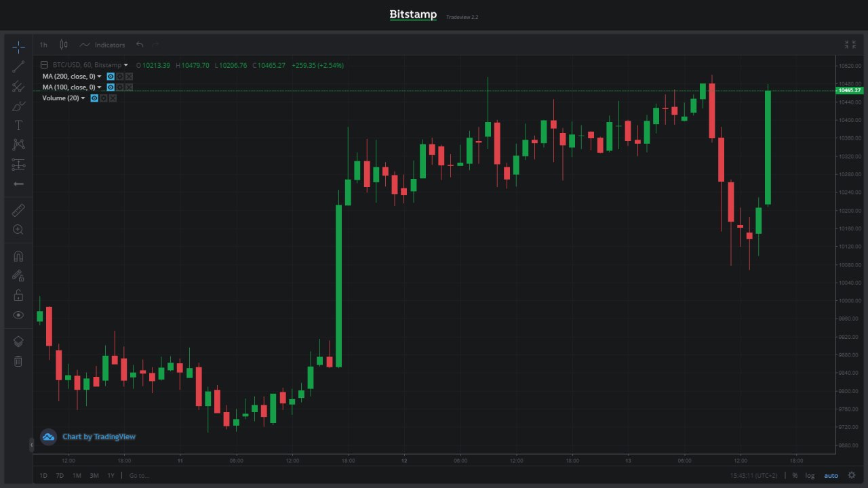Image resolution: width=868 pixels, height=488 pixels.
Task: Activate the zoom-in magnifier tool
Action: tap(18, 230)
